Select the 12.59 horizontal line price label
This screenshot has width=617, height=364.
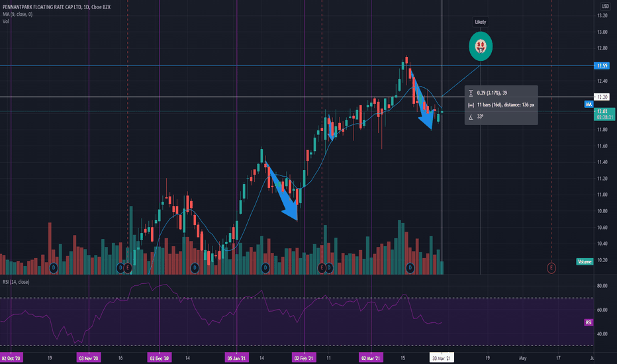coord(602,66)
